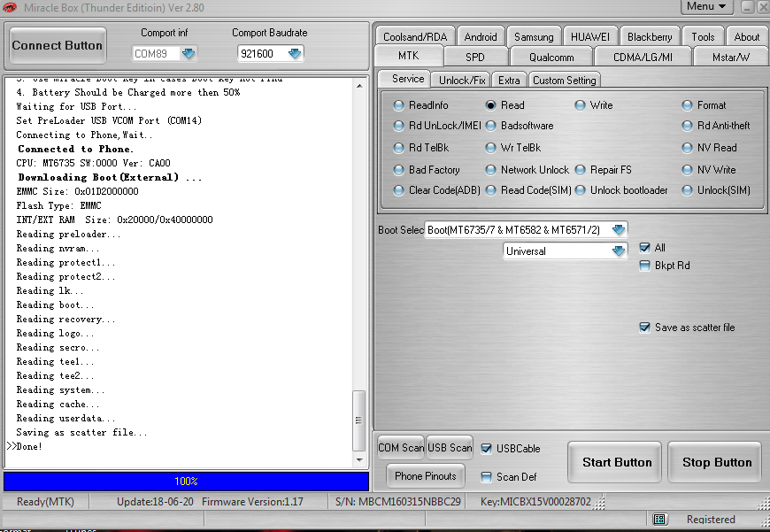Select the ReadInfo radio button
This screenshot has height=532, width=770.
click(x=399, y=105)
